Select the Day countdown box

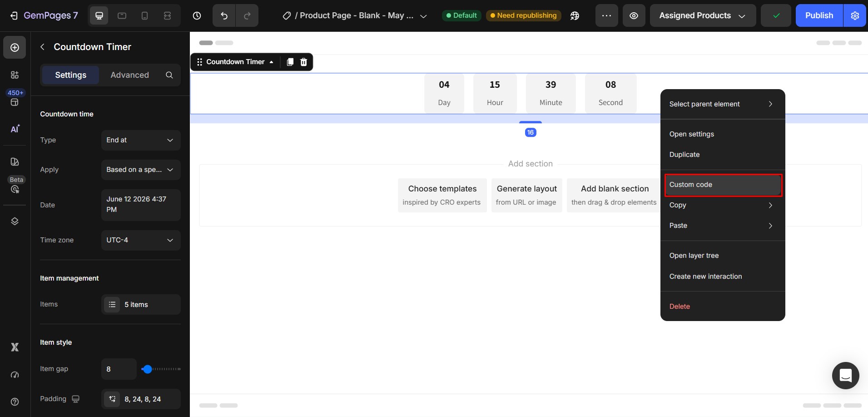[x=444, y=93]
